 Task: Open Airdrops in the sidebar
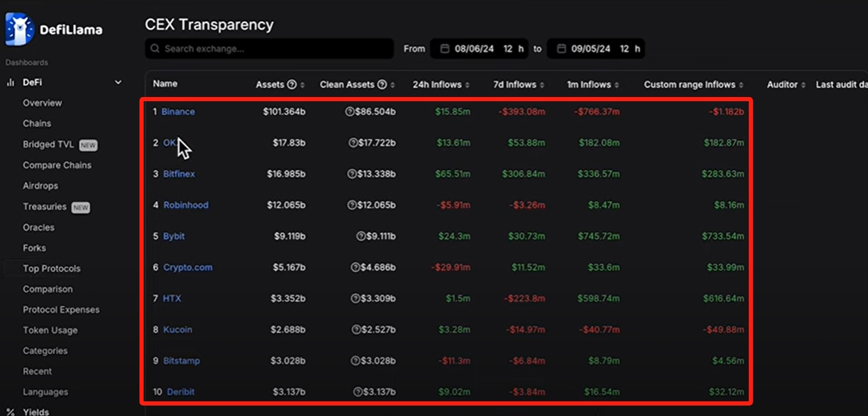(x=40, y=186)
